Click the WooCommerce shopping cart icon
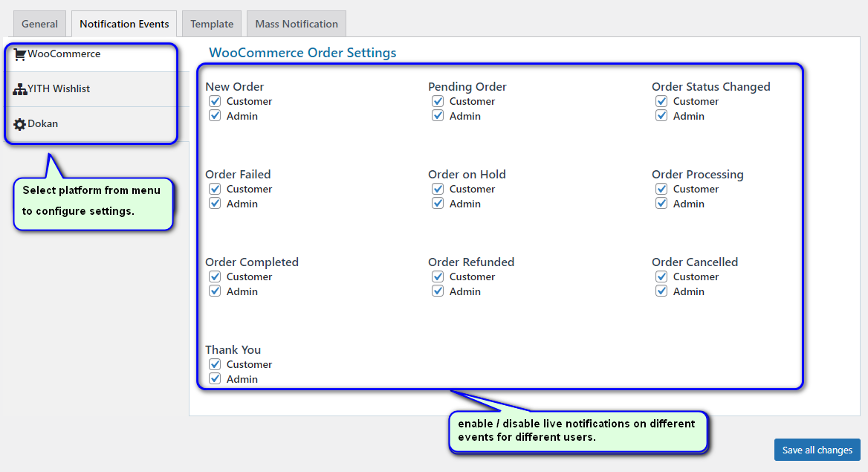The width and height of the screenshot is (868, 472). tap(20, 54)
